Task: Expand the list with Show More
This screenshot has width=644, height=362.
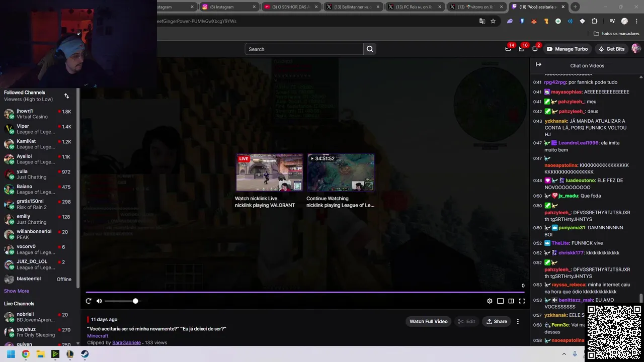Action: [x=17, y=291]
